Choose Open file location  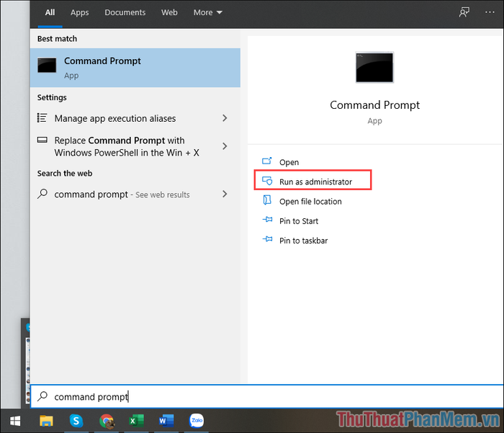tap(310, 202)
